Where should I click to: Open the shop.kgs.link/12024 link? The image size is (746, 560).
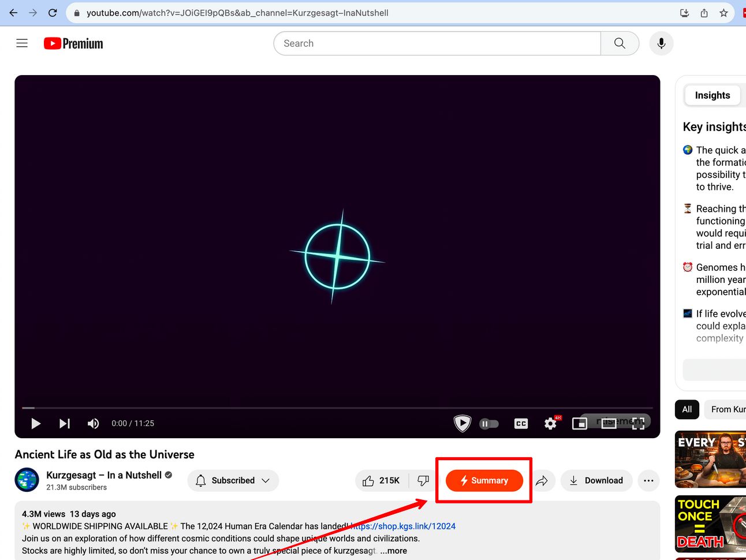[x=404, y=526]
